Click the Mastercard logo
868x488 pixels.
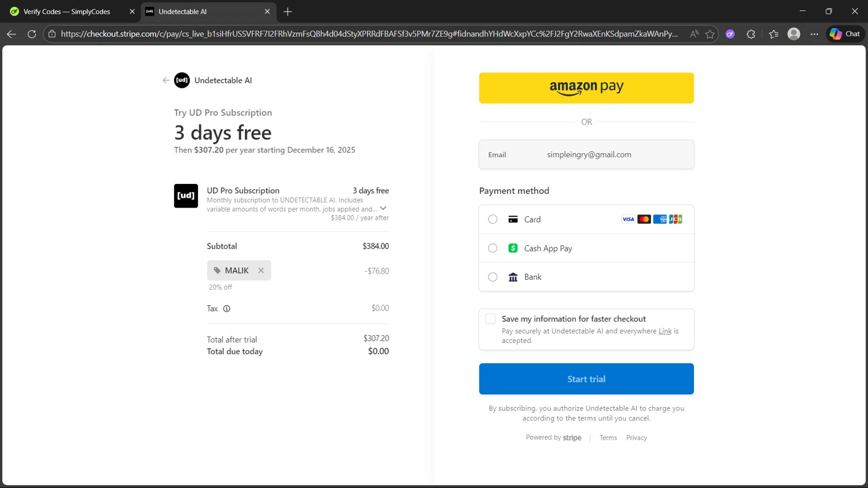click(644, 219)
